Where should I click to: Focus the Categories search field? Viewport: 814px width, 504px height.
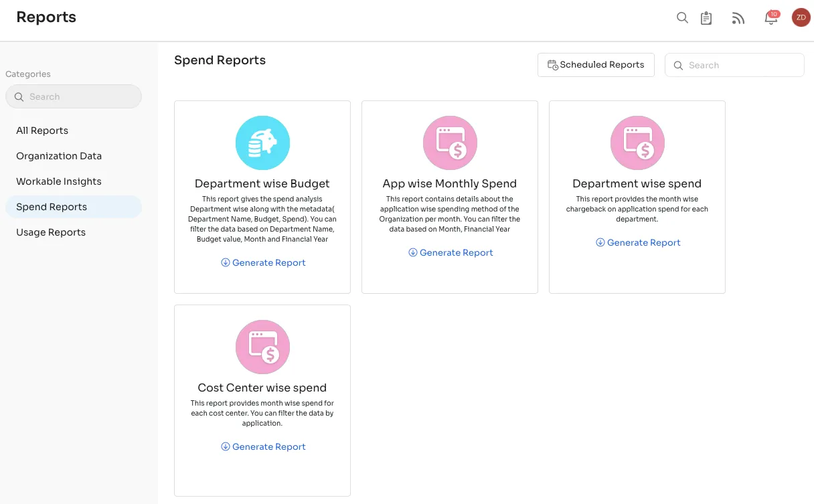74,96
